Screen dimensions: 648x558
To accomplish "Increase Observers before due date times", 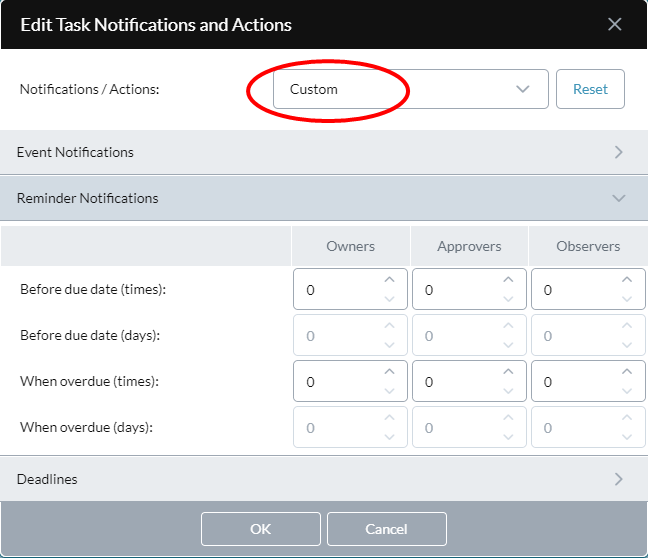I will 627,280.
